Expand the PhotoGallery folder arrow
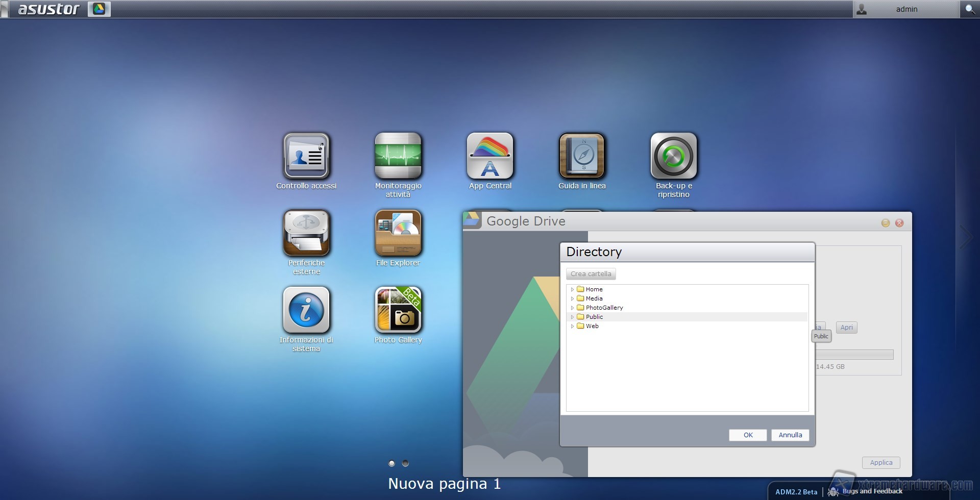Image resolution: width=980 pixels, height=500 pixels. pyautogui.click(x=572, y=308)
